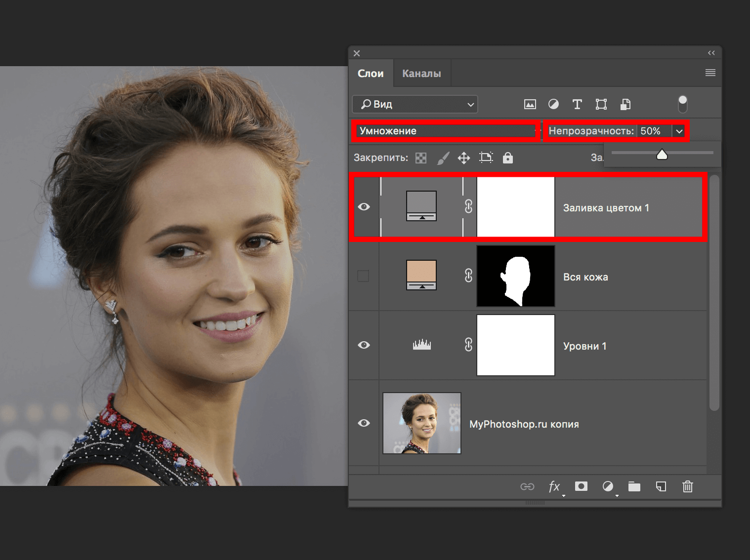The width and height of the screenshot is (750, 560).
Task: Click the opacity slider handle
Action: (x=662, y=155)
